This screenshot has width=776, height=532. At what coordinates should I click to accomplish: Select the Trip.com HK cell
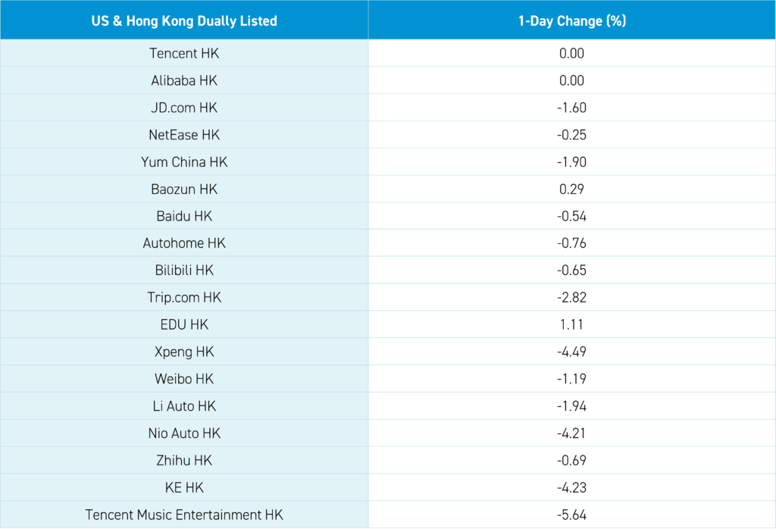tap(184, 298)
